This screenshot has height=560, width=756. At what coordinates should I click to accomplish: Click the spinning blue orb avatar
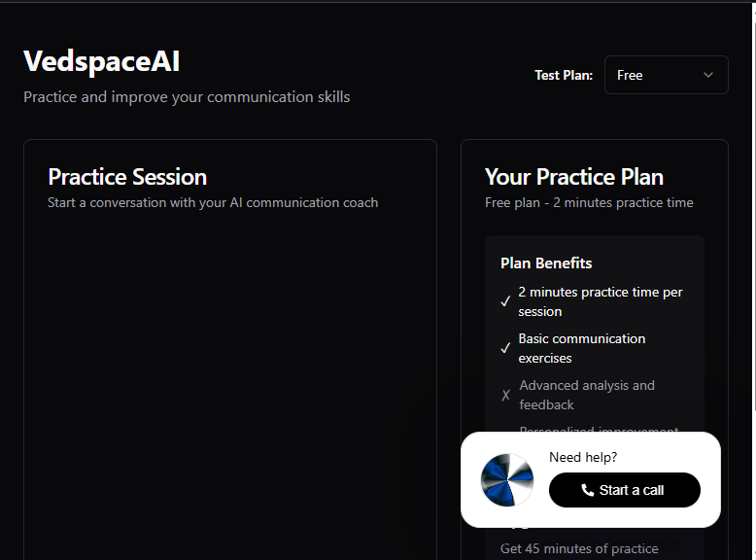point(507,480)
